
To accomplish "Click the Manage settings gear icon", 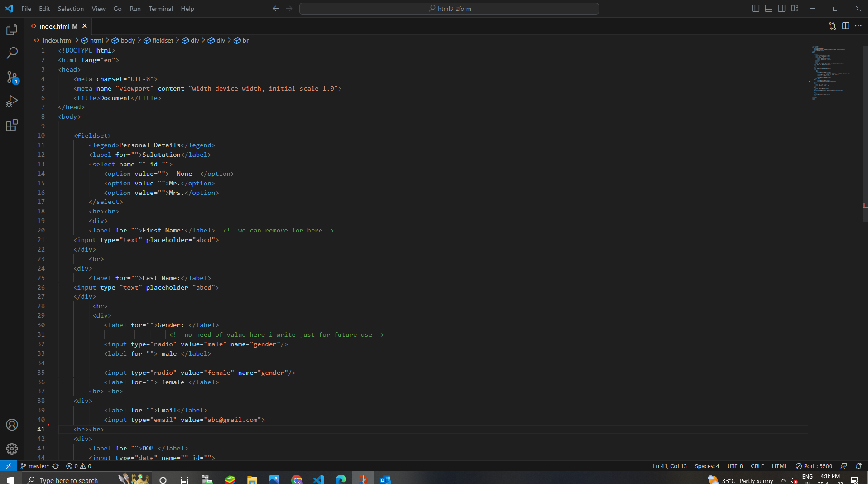I will tap(11, 449).
